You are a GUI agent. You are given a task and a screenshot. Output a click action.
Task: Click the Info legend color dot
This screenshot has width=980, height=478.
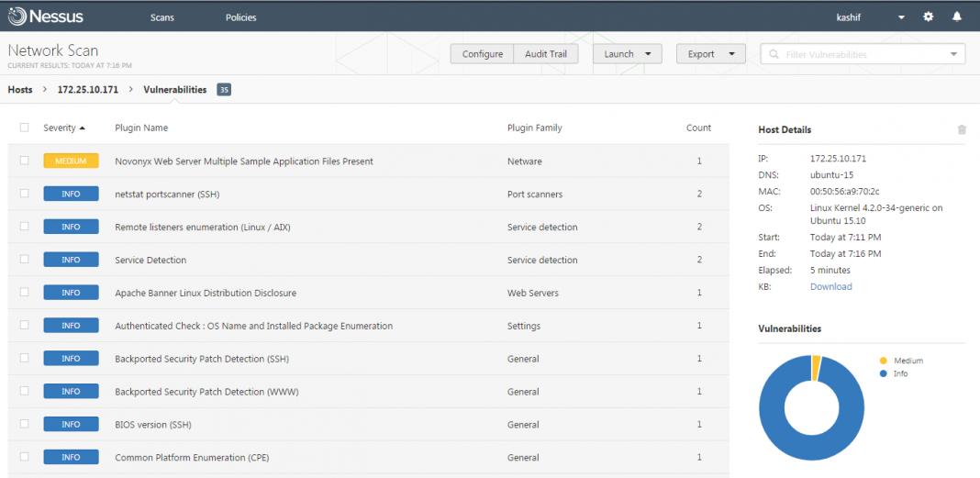[883, 373]
